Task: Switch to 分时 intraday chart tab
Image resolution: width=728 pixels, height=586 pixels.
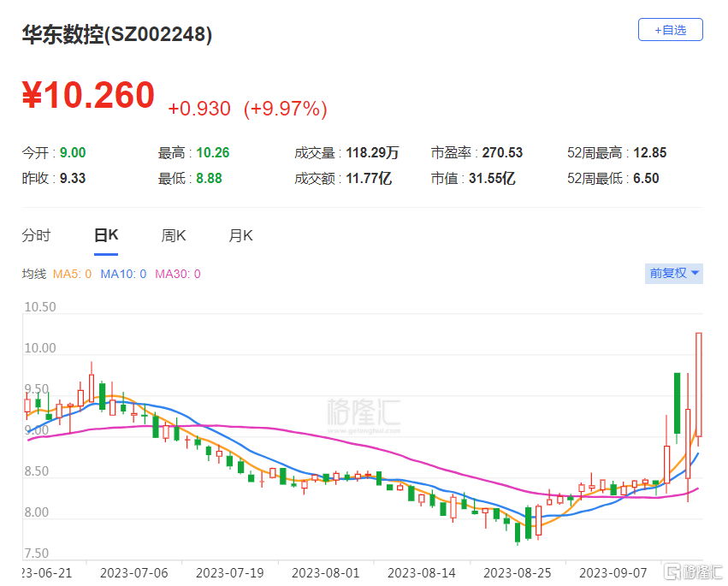Action: [x=36, y=235]
